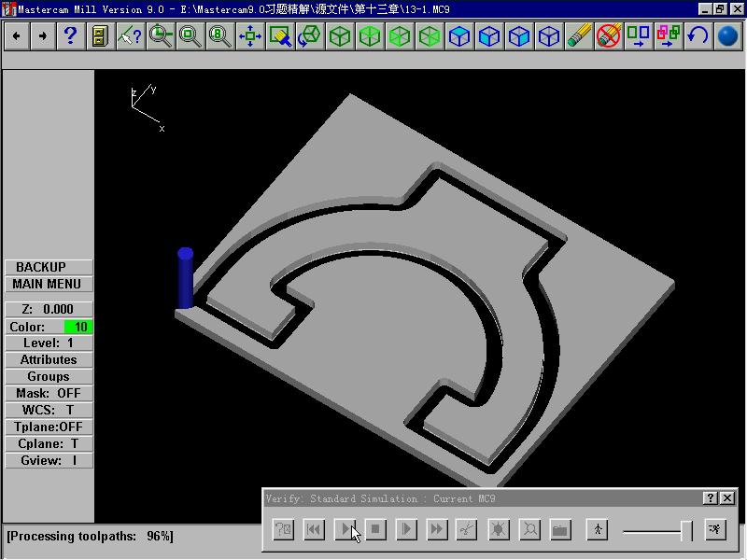Click the XYZ axis indicator in viewport
This screenshot has height=560, width=747.
point(148,107)
